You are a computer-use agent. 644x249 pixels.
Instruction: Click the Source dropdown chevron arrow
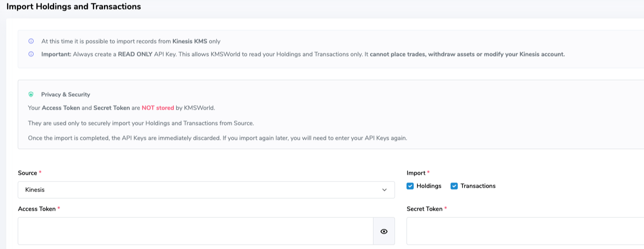(384, 190)
